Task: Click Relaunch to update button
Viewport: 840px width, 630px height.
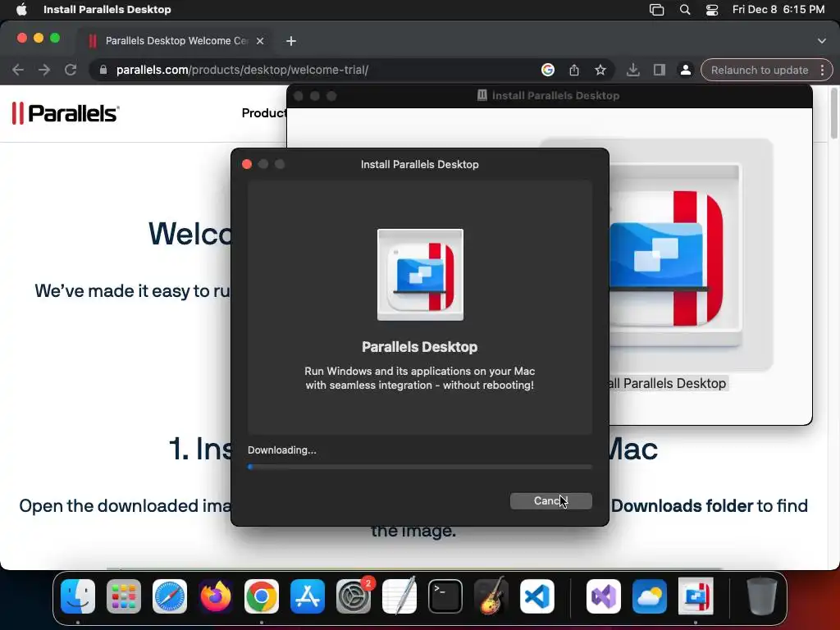Action: coord(759,70)
